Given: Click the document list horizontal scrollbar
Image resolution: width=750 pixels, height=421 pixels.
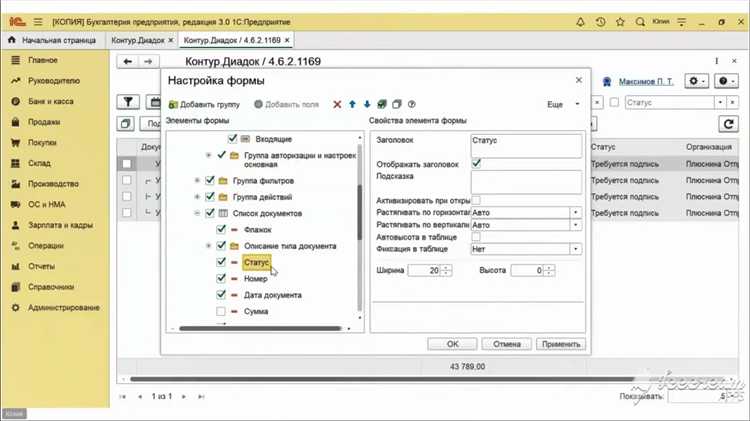Looking at the screenshot, I should point(383,379).
